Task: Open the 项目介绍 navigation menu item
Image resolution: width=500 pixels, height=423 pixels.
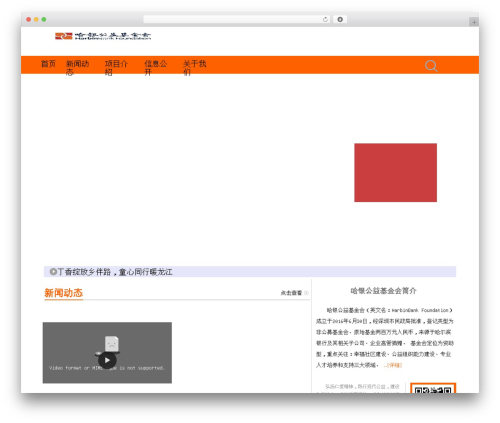Action: [116, 68]
